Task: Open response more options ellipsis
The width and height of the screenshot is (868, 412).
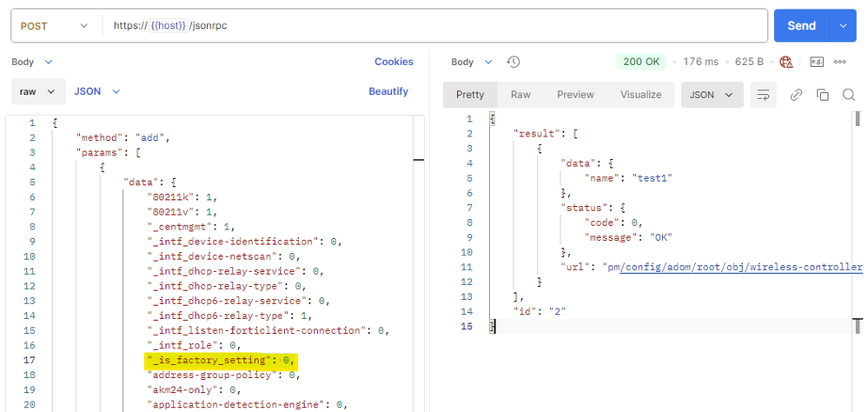Action: [x=840, y=62]
